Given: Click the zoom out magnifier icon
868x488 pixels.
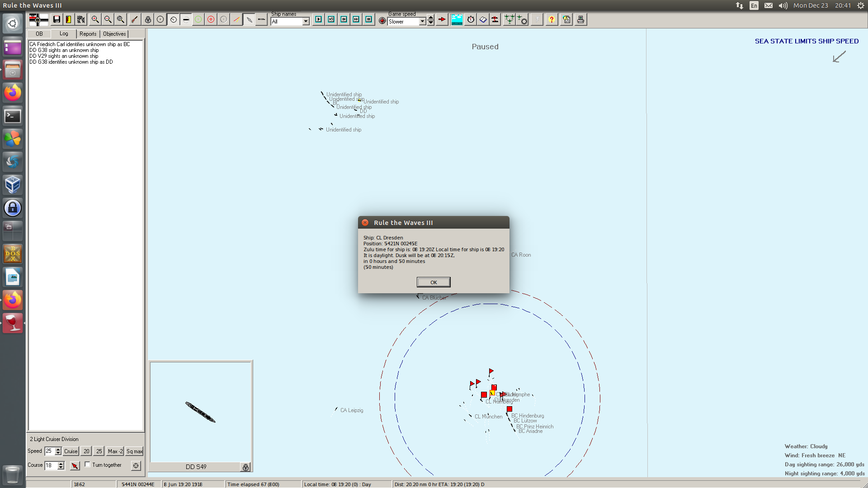Looking at the screenshot, I should pos(108,19).
